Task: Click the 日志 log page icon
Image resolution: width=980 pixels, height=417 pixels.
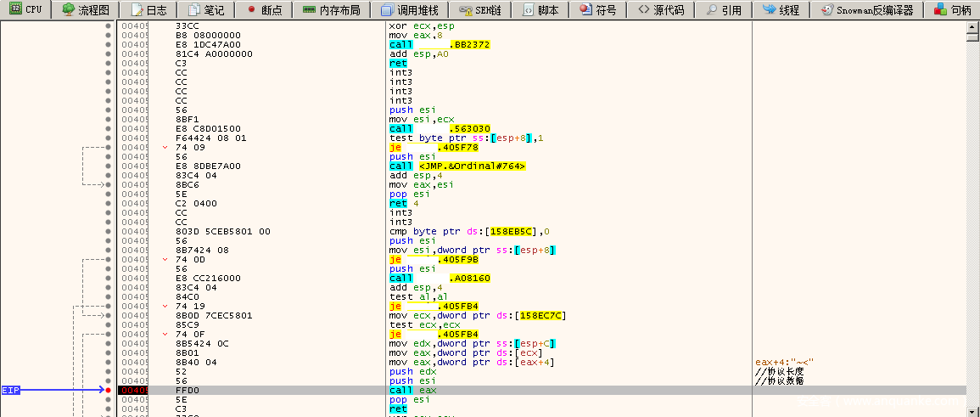Action: click(x=136, y=10)
